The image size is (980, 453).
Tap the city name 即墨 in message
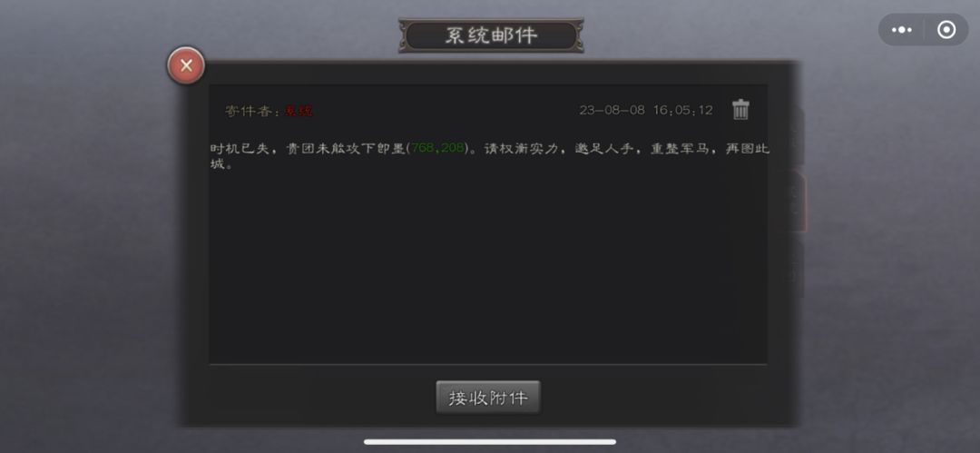pos(393,149)
